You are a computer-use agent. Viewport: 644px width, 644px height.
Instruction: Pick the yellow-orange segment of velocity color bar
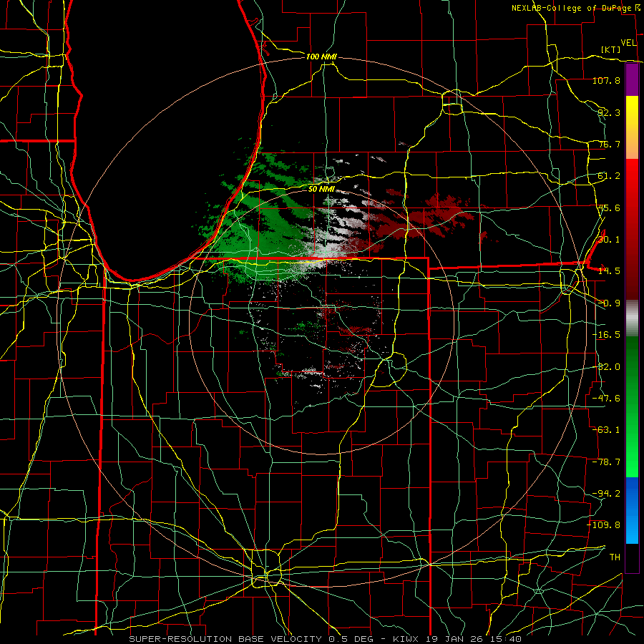[x=632, y=128]
